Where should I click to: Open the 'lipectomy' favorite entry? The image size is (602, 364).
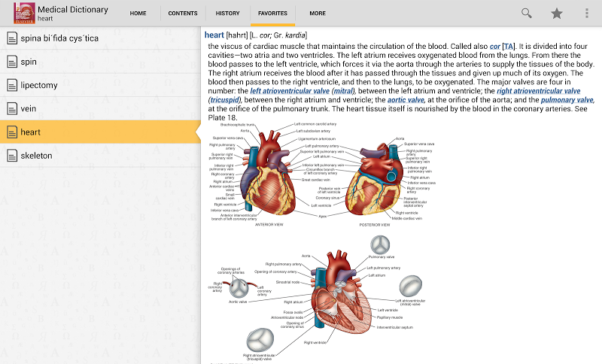pos(100,85)
